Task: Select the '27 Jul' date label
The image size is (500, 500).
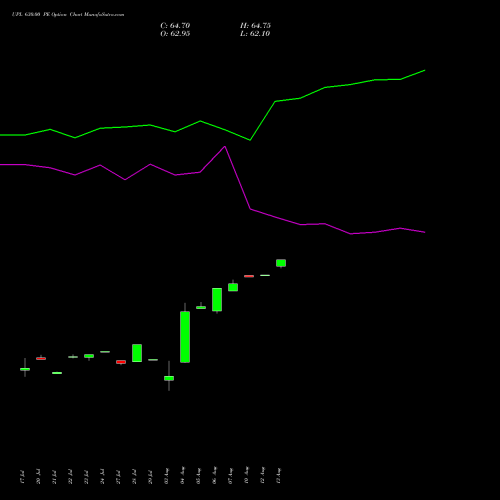Action: 118,477
